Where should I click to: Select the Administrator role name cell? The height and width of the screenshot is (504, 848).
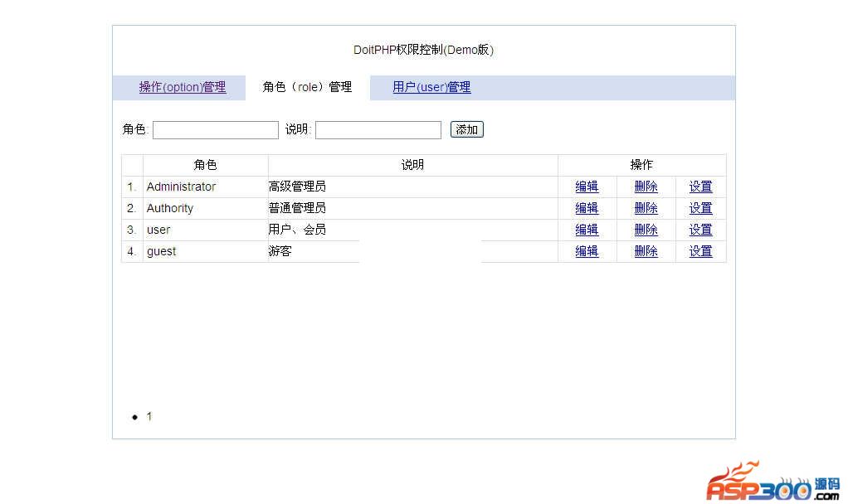coord(206,187)
